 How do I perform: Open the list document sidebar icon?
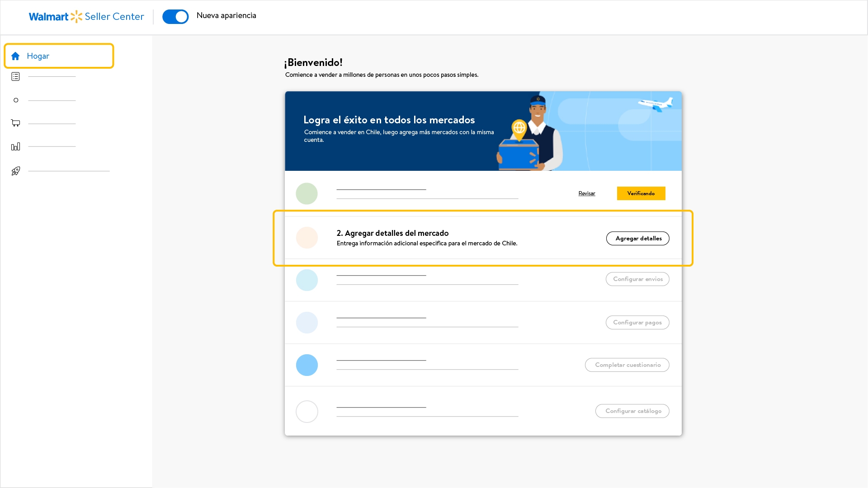[15, 77]
